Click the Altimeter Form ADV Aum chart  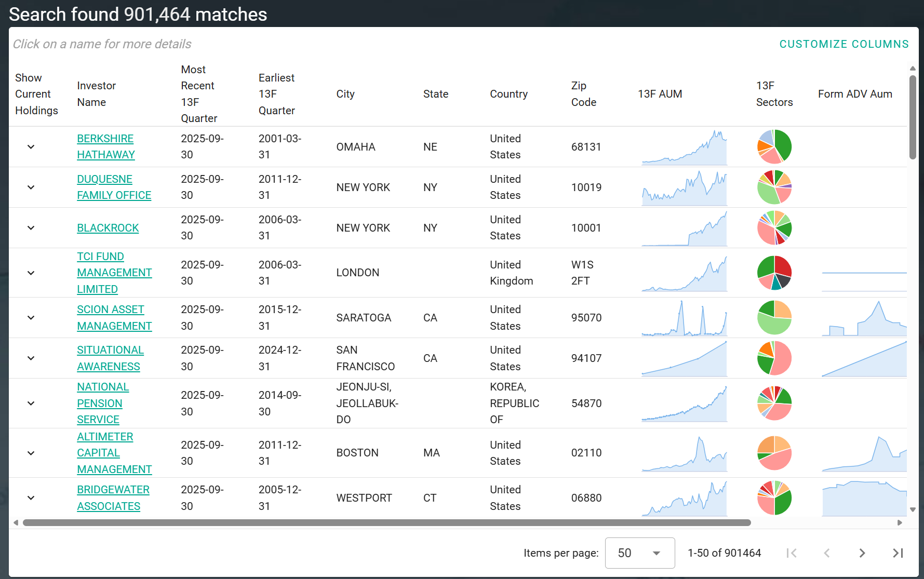[x=864, y=453]
